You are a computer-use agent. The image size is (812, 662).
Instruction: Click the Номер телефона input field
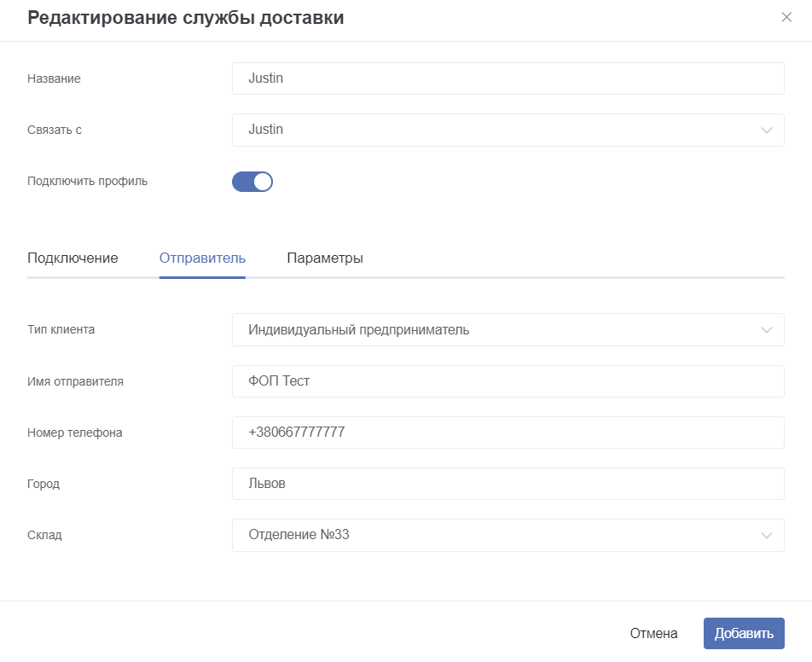(508, 433)
